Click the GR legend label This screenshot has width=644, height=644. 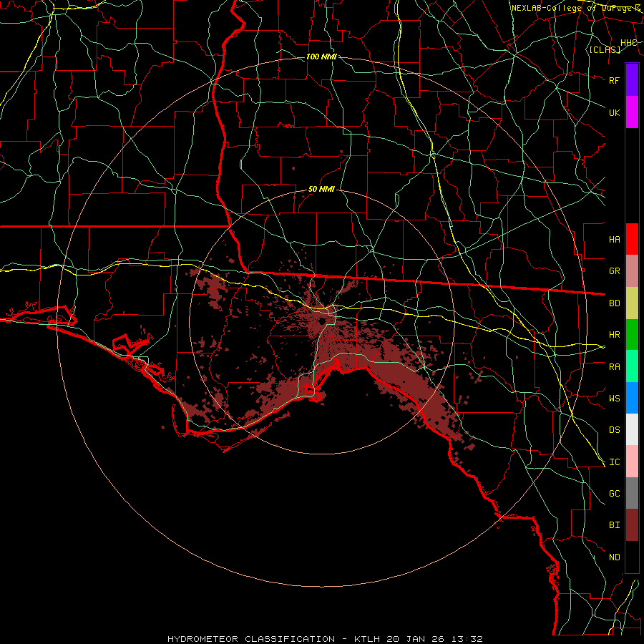614,271
